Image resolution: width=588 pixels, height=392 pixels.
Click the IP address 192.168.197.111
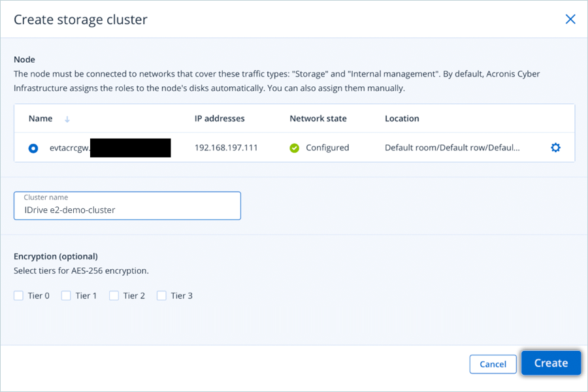coord(226,148)
